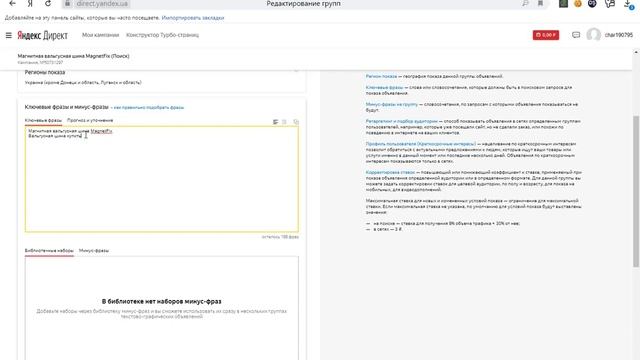Click the username char190795
This screenshot has width=640, height=360.
point(618,35)
